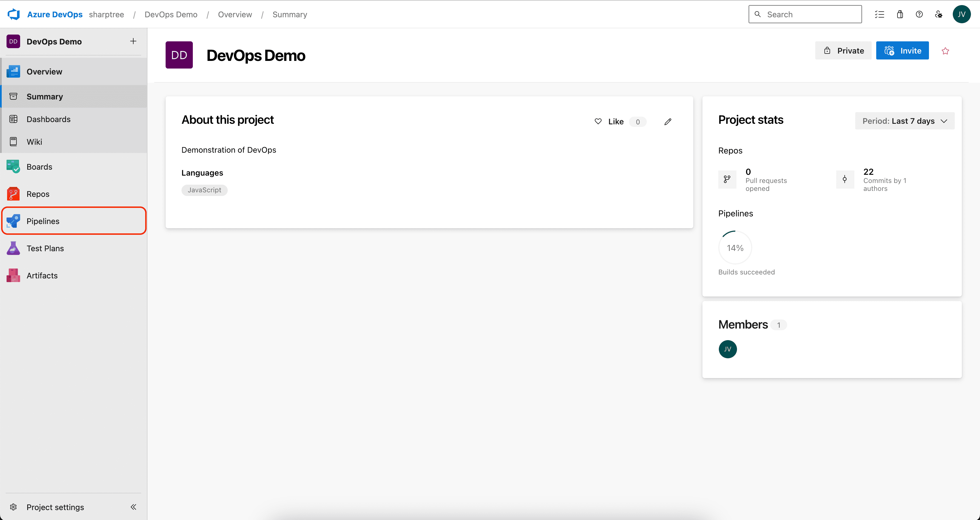
Task: Open the JV account avatar menu
Action: [x=961, y=14]
